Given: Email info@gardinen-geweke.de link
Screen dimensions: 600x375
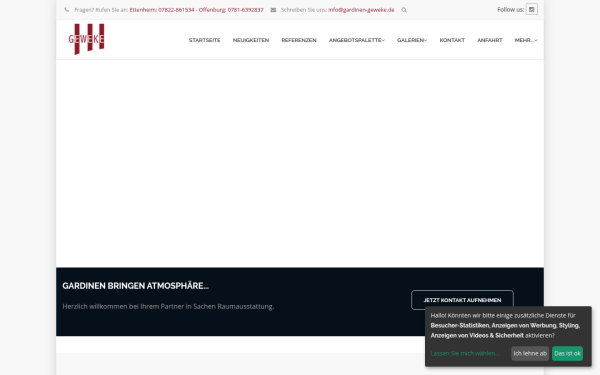Looking at the screenshot, I should click(361, 10).
